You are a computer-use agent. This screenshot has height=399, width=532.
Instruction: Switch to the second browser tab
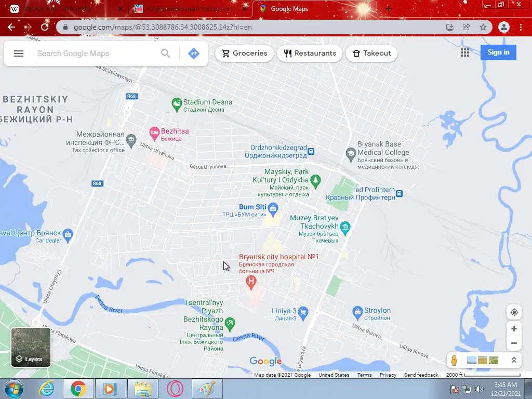point(190,9)
